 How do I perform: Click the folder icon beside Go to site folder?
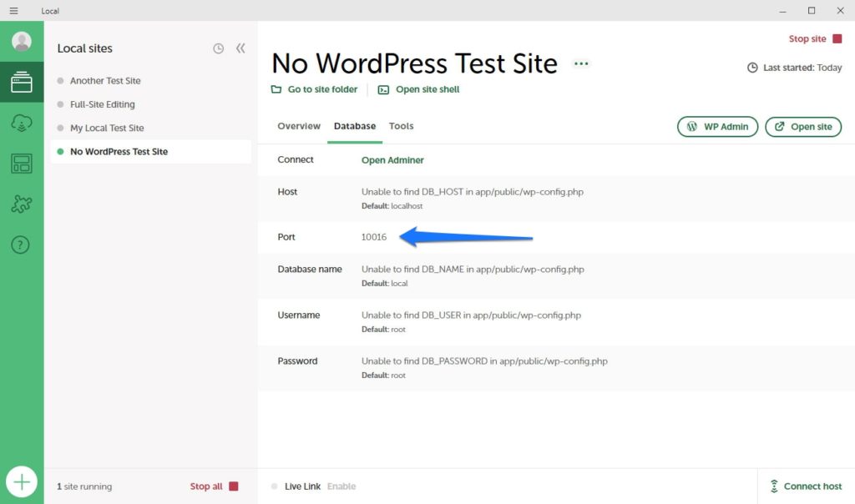pyautogui.click(x=276, y=89)
